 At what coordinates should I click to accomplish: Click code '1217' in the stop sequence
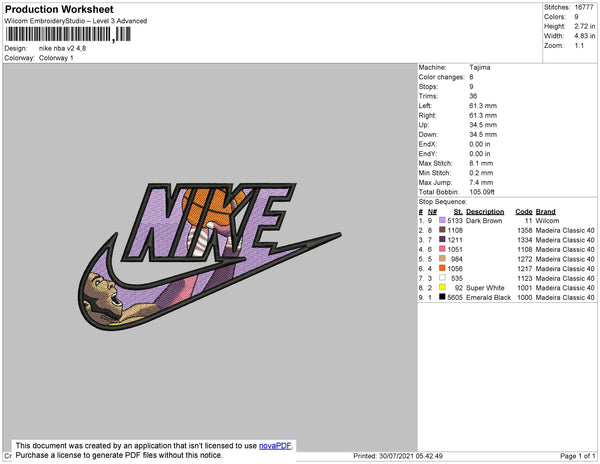click(525, 269)
